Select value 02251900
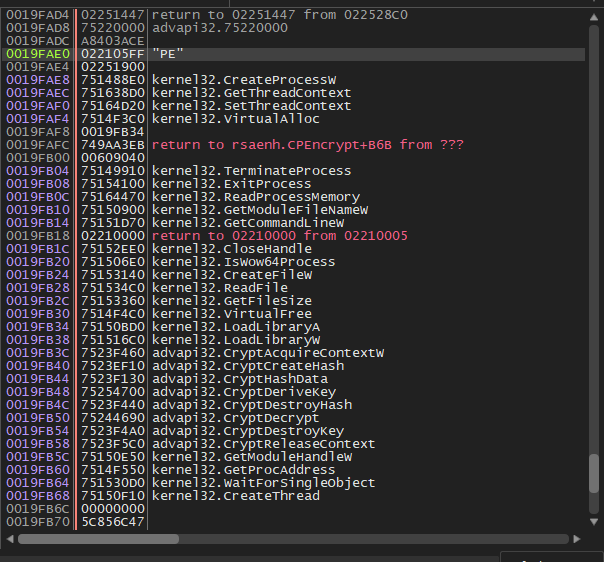Screen dimensions: 604x562 (x=112, y=67)
